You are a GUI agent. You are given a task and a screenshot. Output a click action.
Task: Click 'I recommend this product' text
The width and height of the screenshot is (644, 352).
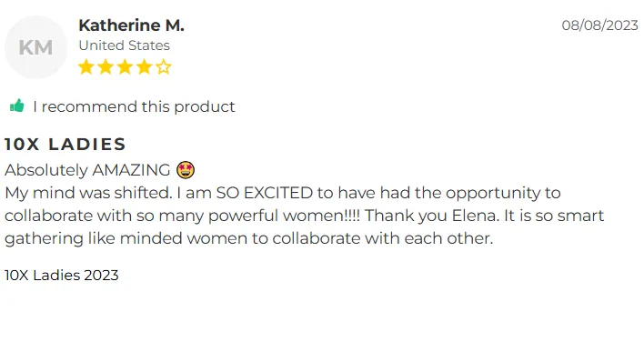pos(134,106)
